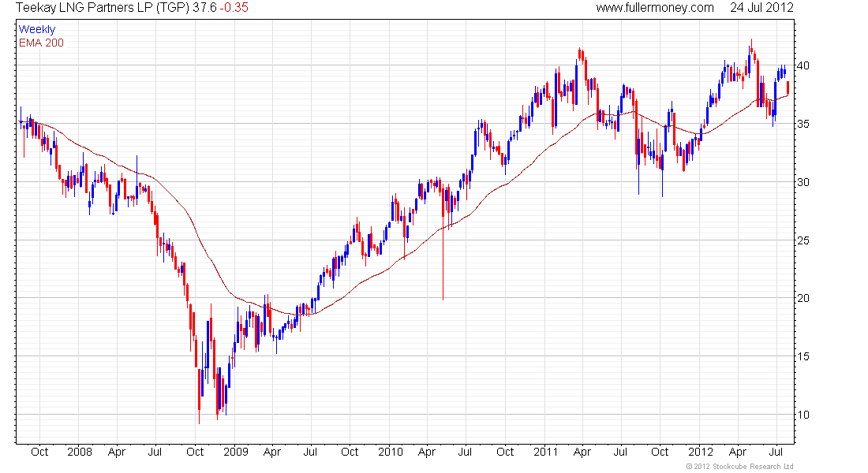Click the 2012 year label on time axis
868x473 pixels.
click(x=700, y=452)
